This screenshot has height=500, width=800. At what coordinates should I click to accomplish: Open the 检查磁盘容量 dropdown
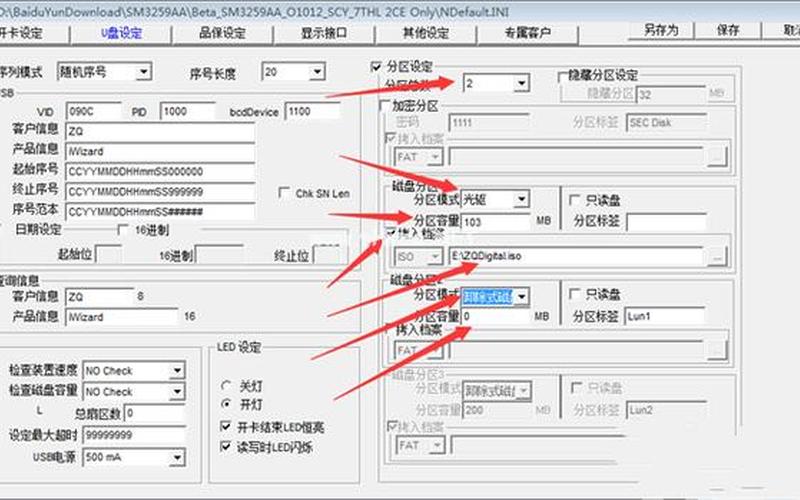pos(134,392)
